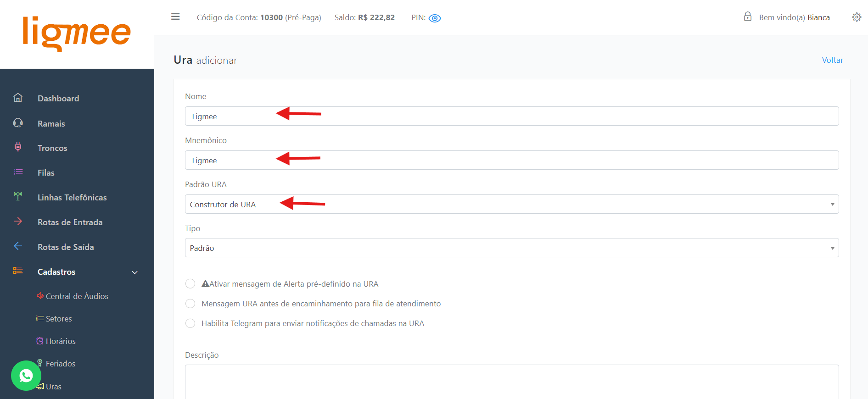Image resolution: width=868 pixels, height=399 pixels.
Task: Reveal PIN with the eye icon
Action: (x=435, y=18)
